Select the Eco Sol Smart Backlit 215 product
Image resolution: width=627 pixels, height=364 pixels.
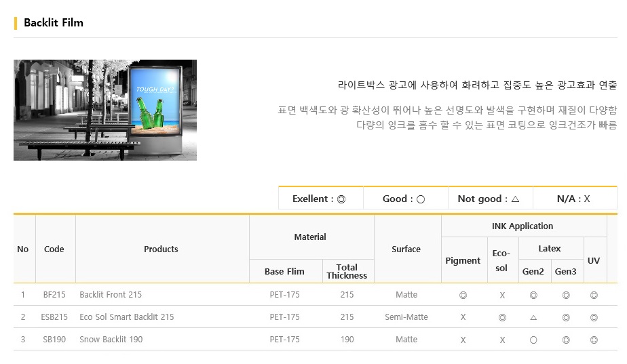[x=127, y=317]
